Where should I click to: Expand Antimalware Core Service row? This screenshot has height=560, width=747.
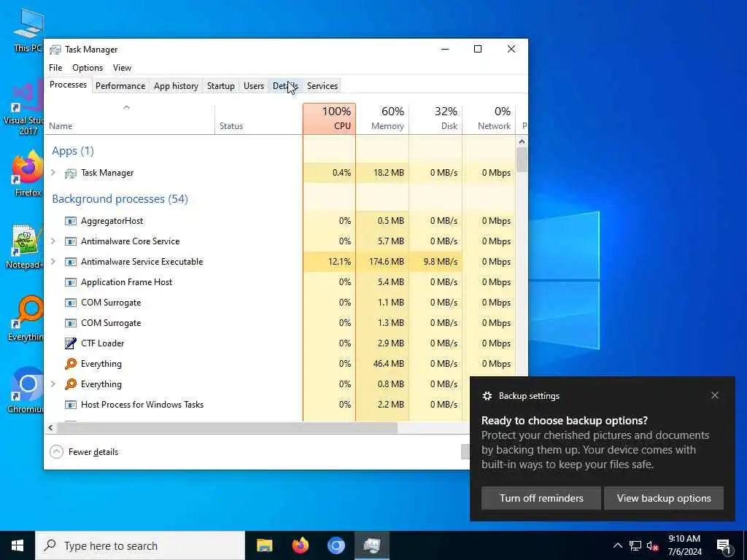click(x=53, y=241)
